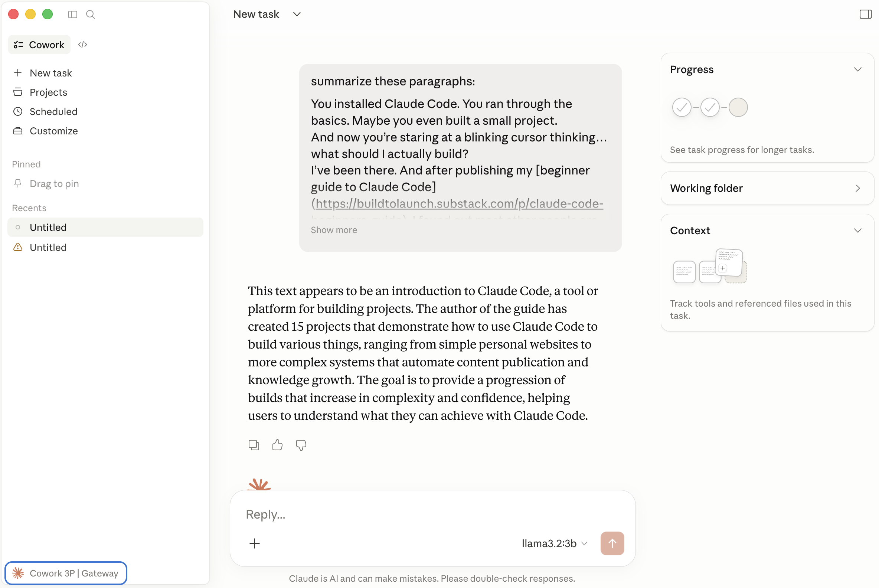The image size is (879, 588).
Task: Open search with the magnifier icon
Action: (90, 14)
